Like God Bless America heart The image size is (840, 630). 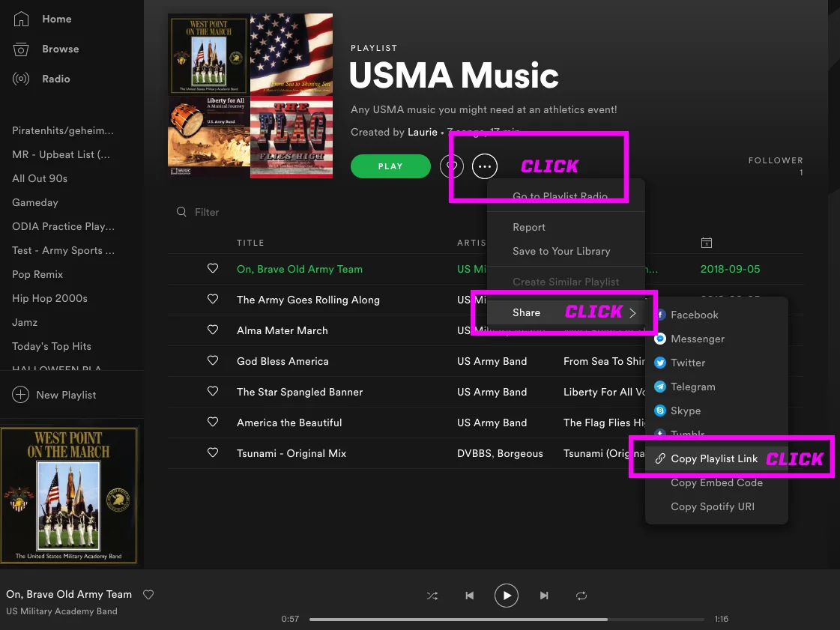tap(213, 360)
